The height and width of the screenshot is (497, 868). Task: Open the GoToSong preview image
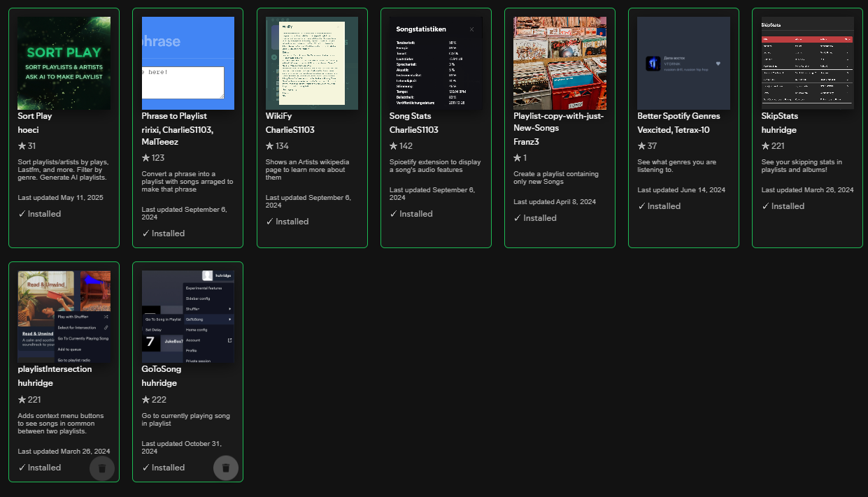pos(188,317)
